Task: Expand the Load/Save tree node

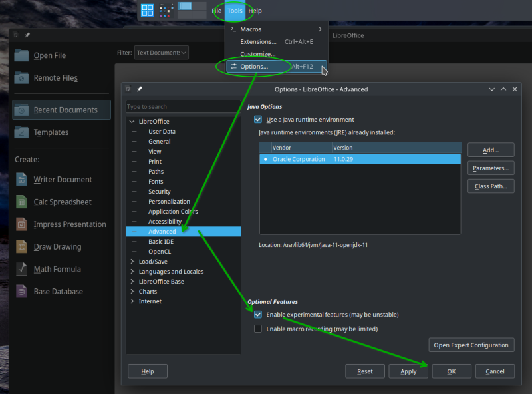Action: pyautogui.click(x=132, y=262)
